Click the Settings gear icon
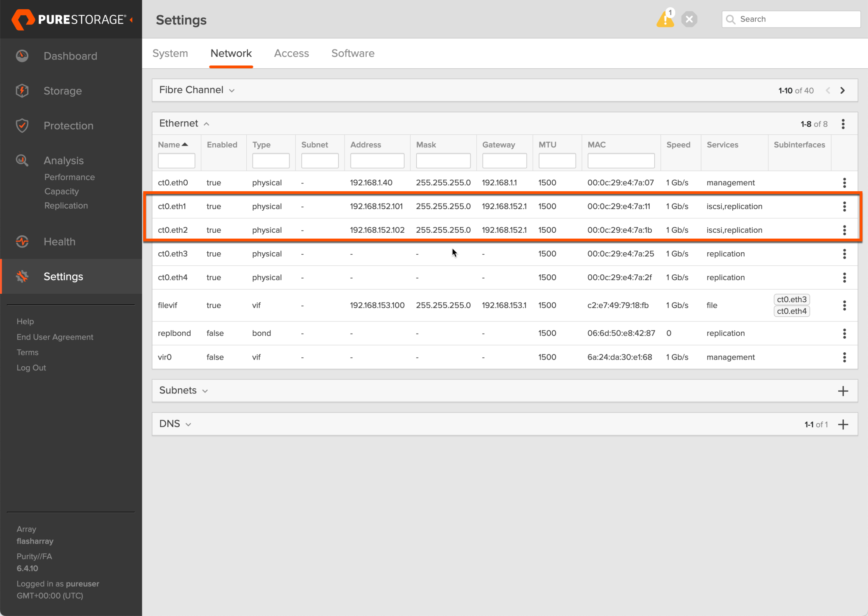 pyautogui.click(x=22, y=276)
